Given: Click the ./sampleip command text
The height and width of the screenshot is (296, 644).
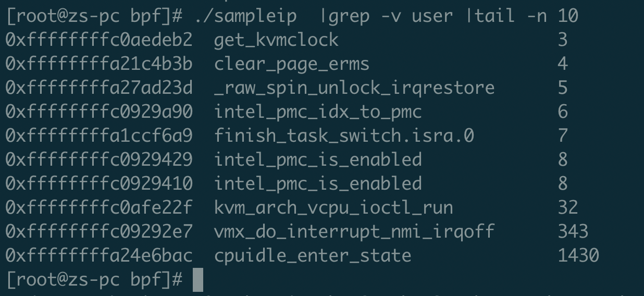Looking at the screenshot, I should pyautogui.click(x=245, y=16).
